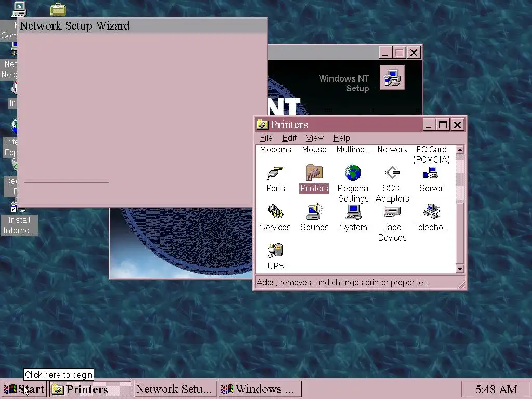Click the Mouse label in control panel
The width and height of the screenshot is (532, 399).
[x=314, y=149]
